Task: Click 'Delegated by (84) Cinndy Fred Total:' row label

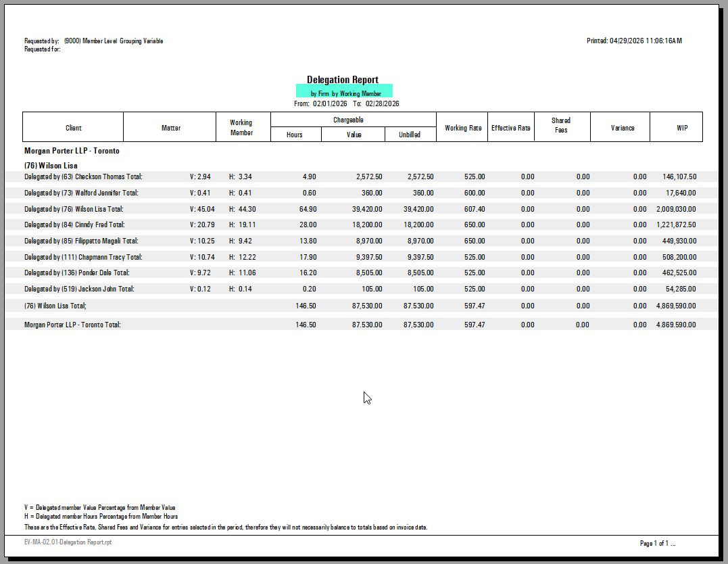Action: tap(74, 225)
